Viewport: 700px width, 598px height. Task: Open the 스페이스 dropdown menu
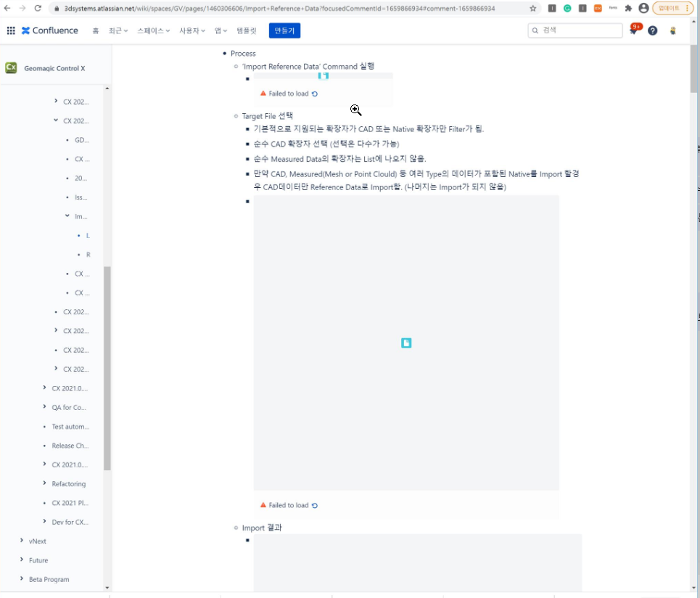153,30
